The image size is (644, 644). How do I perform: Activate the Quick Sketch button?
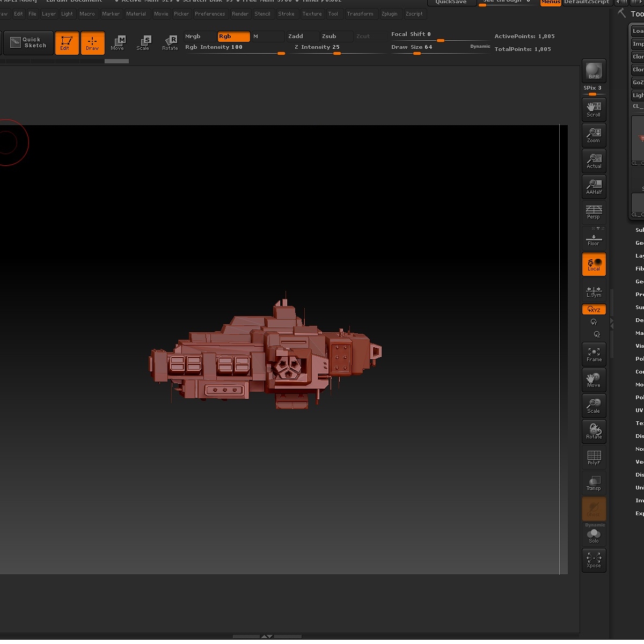pos(28,43)
